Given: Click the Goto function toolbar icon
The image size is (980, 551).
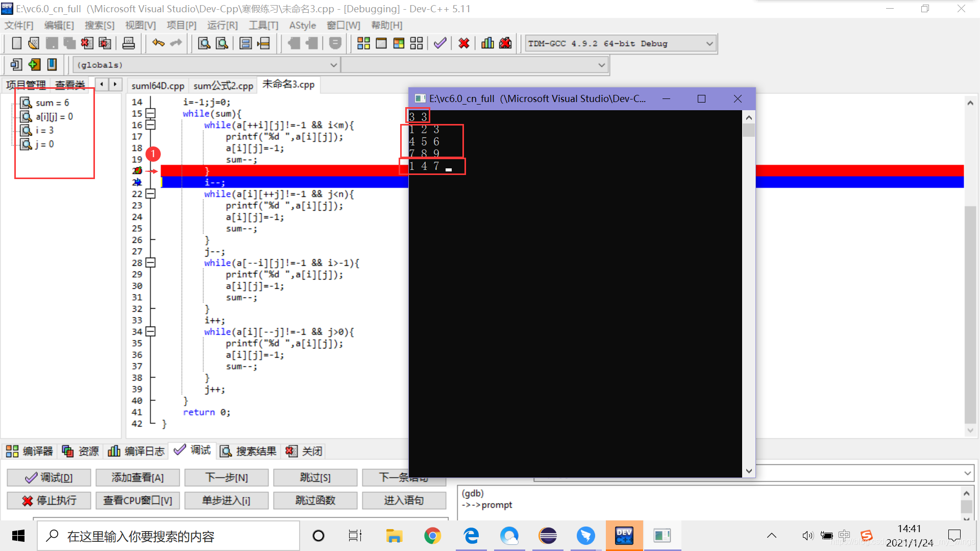Looking at the screenshot, I should tap(246, 43).
